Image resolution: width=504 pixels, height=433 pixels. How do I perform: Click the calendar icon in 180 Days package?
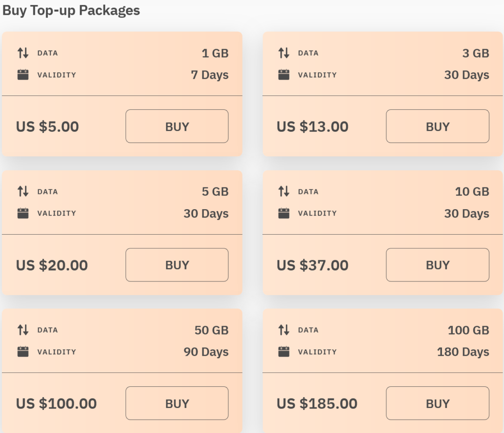point(283,352)
